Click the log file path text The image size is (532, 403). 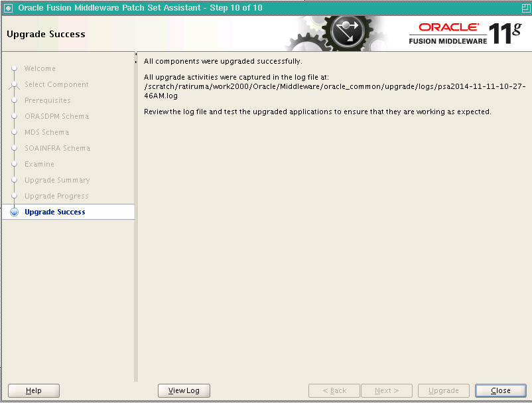click(x=334, y=91)
